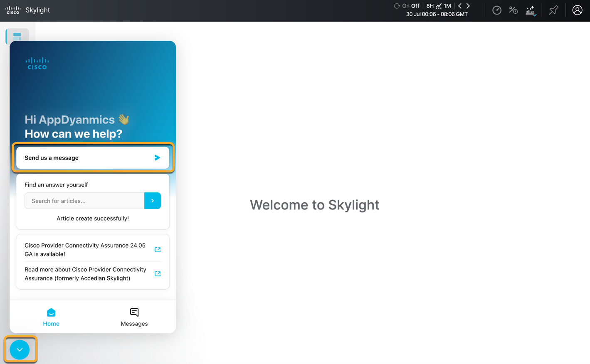Select the 8H time range
The width and height of the screenshot is (590, 364).
(x=430, y=6)
